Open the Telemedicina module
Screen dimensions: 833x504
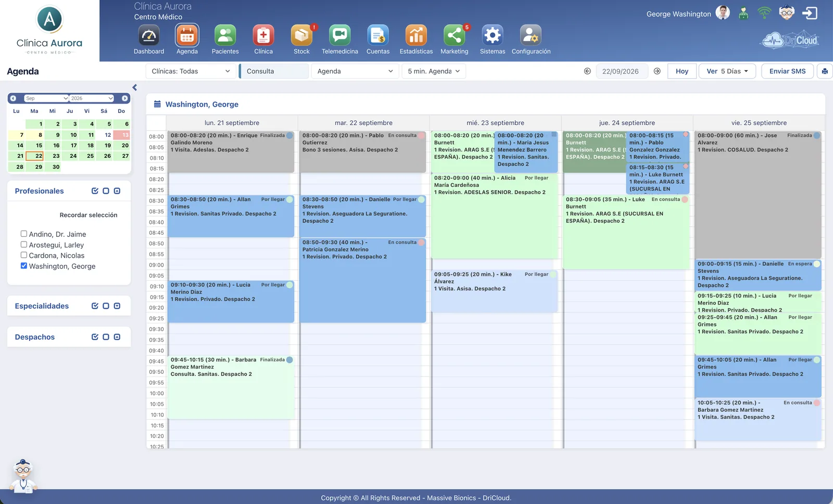coord(340,36)
